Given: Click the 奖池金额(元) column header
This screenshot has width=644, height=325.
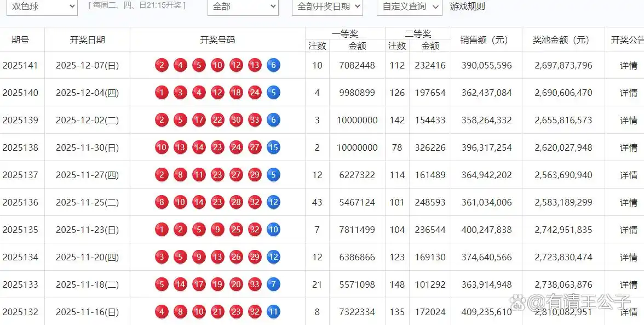Looking at the screenshot, I should pos(563,40).
